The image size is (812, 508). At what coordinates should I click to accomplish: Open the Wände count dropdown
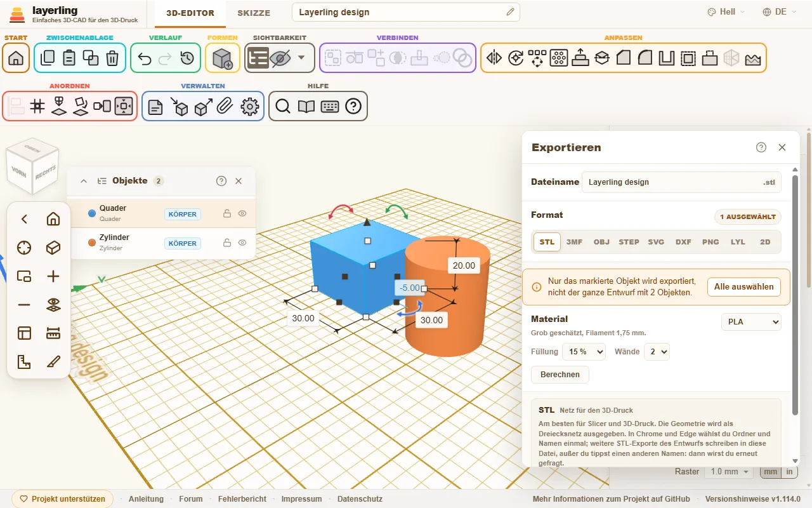pyautogui.click(x=657, y=351)
